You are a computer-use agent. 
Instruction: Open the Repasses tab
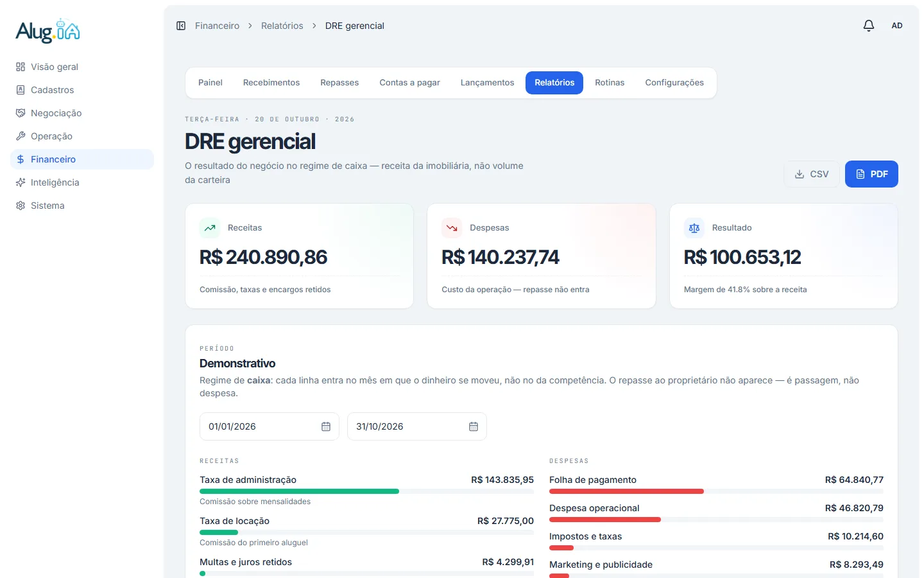339,83
